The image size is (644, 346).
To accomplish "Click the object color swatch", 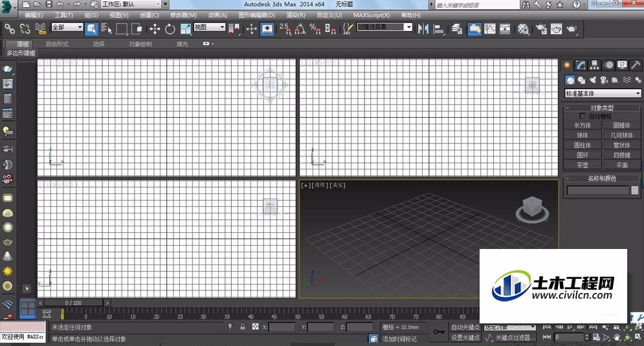I will (x=635, y=190).
